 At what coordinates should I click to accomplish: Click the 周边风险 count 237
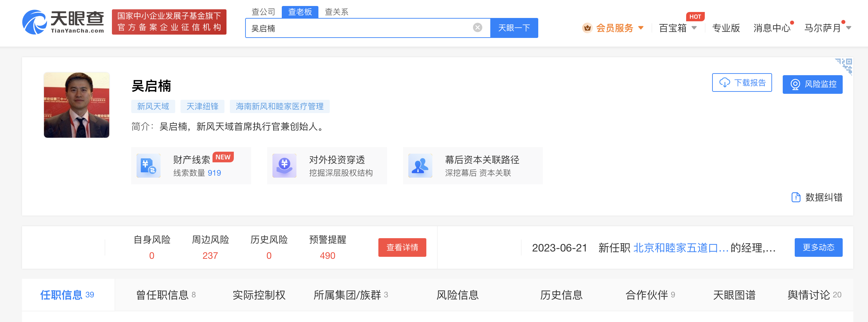210,256
